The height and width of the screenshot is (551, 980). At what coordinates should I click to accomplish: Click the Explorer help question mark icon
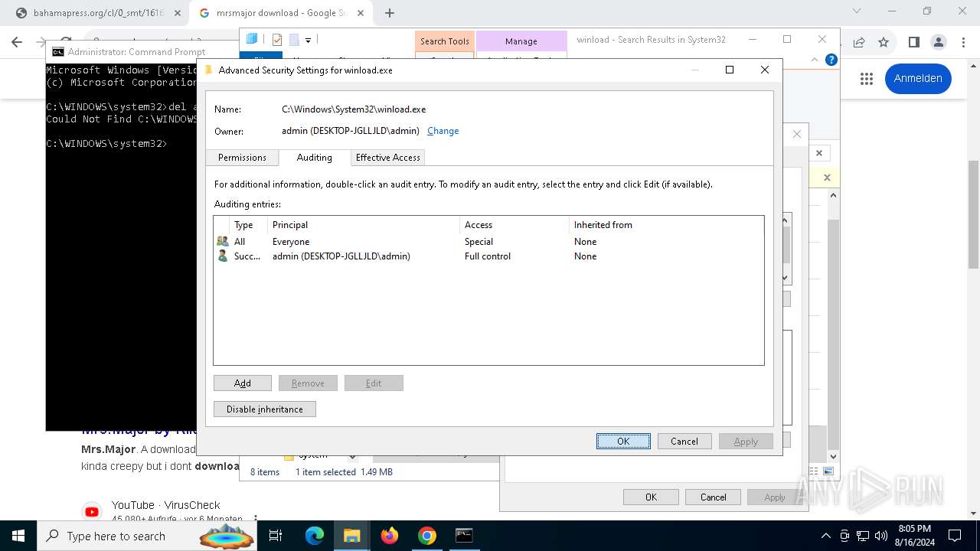coord(831,60)
